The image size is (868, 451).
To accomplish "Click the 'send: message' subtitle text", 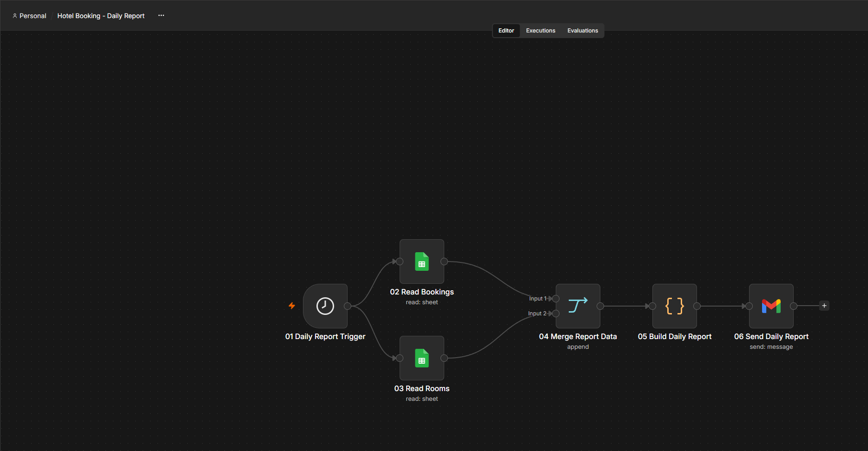I will [x=771, y=347].
